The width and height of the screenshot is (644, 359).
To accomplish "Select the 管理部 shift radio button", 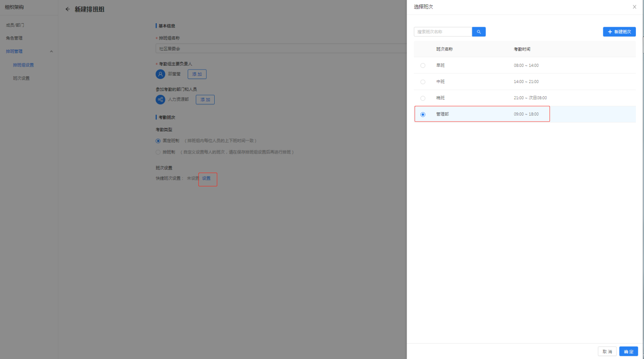I will pyautogui.click(x=423, y=115).
